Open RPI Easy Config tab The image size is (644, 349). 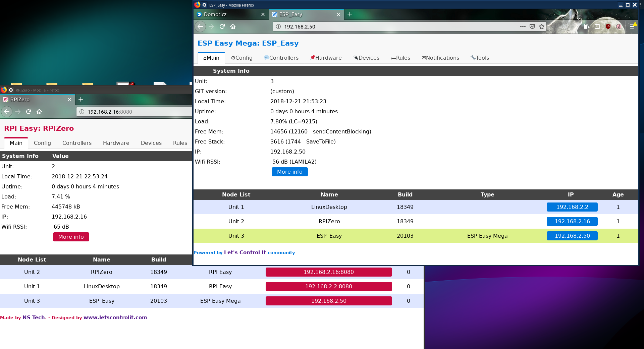pyautogui.click(x=42, y=143)
